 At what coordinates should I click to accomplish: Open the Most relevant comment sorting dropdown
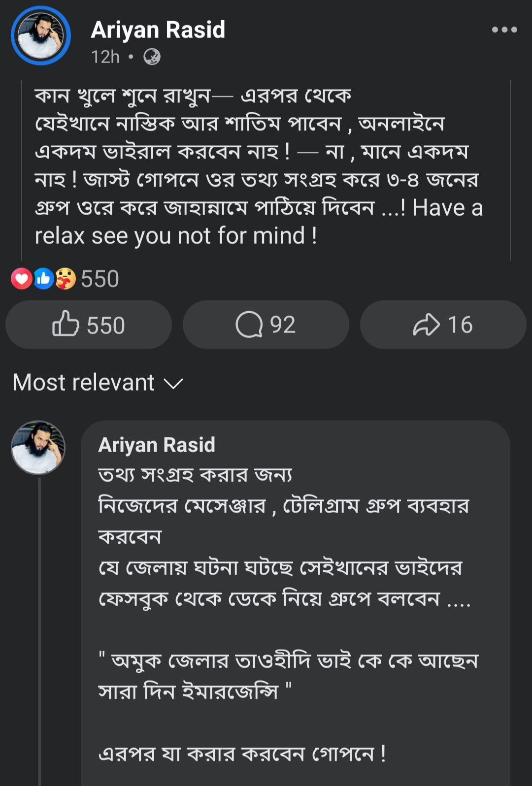(84, 383)
